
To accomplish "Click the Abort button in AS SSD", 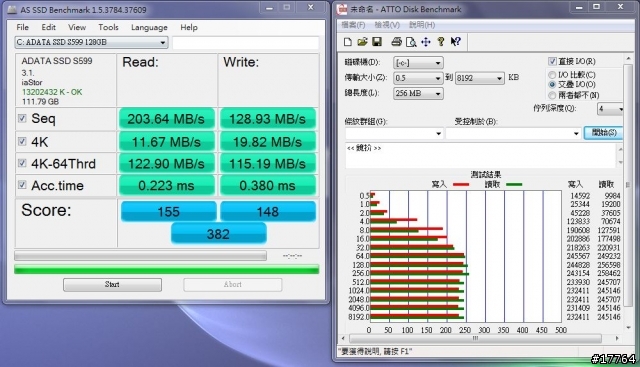I will (233, 285).
